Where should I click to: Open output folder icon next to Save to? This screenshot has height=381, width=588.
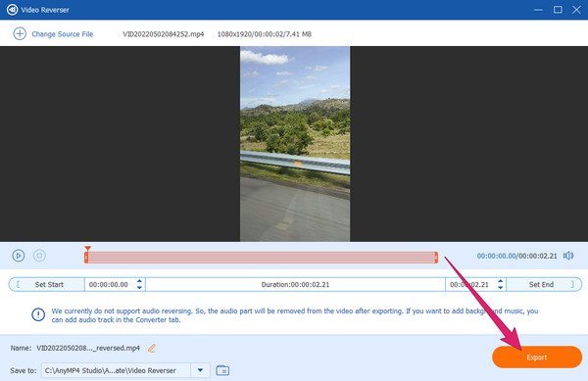pyautogui.click(x=222, y=370)
